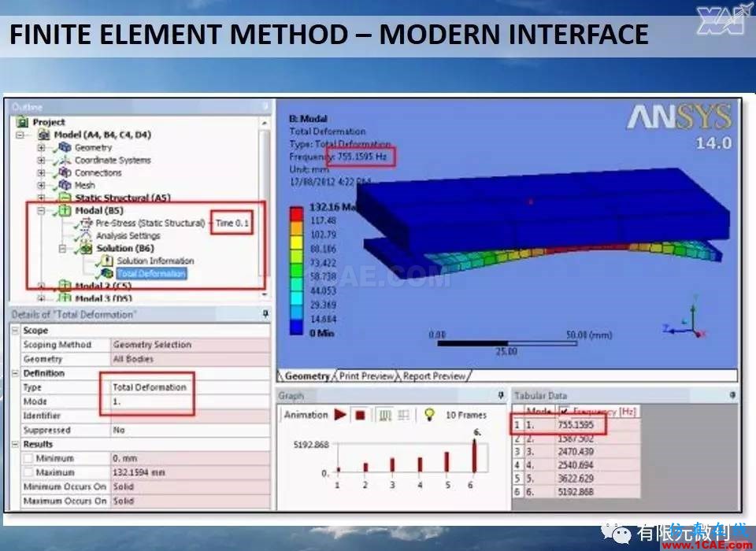Click the Solution (B6) icon
This screenshot has width=756, height=551.
(86, 248)
